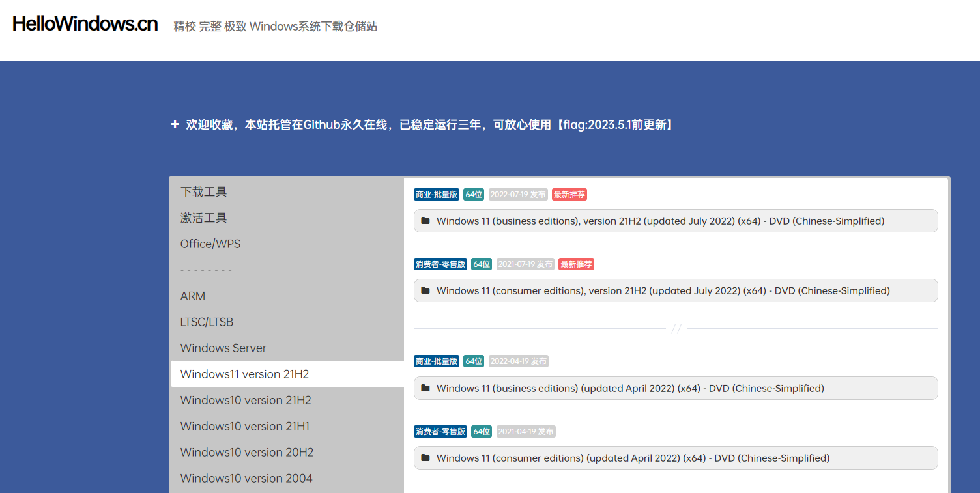
Task: Click the 2022-07-19 发布 date tag
Action: (x=518, y=194)
